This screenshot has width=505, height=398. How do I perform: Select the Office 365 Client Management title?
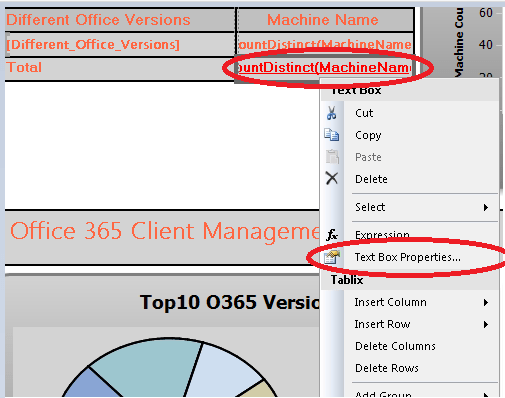pyautogui.click(x=165, y=231)
